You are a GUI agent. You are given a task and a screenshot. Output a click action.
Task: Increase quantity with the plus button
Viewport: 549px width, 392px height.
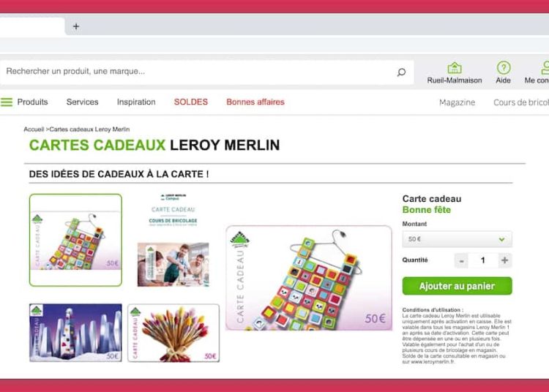point(504,260)
